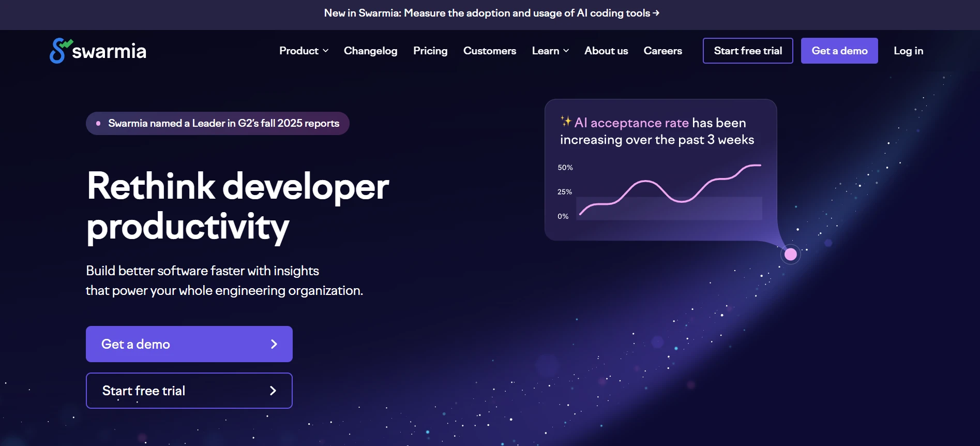Click the Swarmia logo icon
The height and width of the screenshot is (446, 980).
point(61,51)
